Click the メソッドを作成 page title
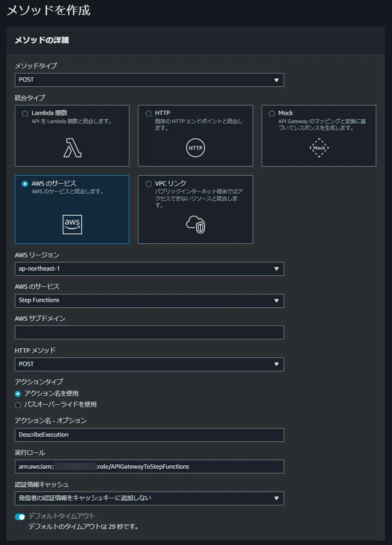392x545 pixels. pos(49,10)
